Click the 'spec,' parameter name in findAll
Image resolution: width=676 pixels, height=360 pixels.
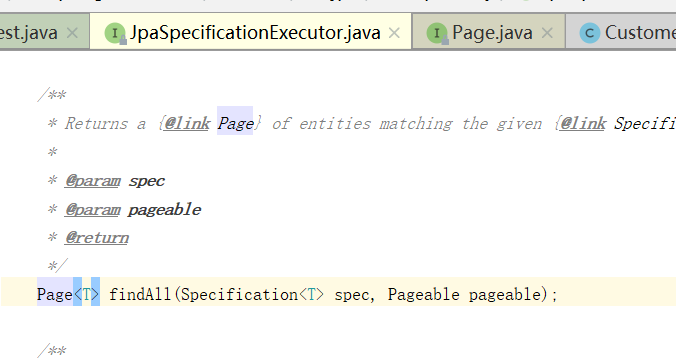[x=355, y=296]
